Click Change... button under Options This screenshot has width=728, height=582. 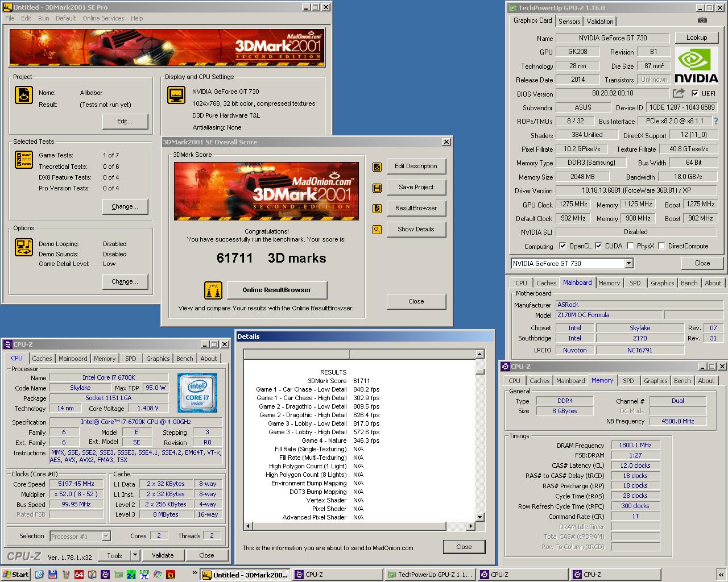coord(125,281)
